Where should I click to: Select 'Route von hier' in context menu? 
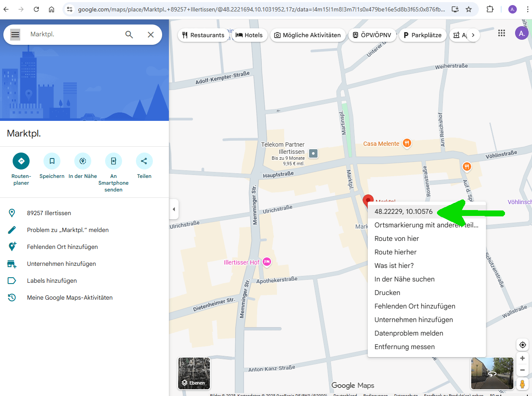point(396,238)
